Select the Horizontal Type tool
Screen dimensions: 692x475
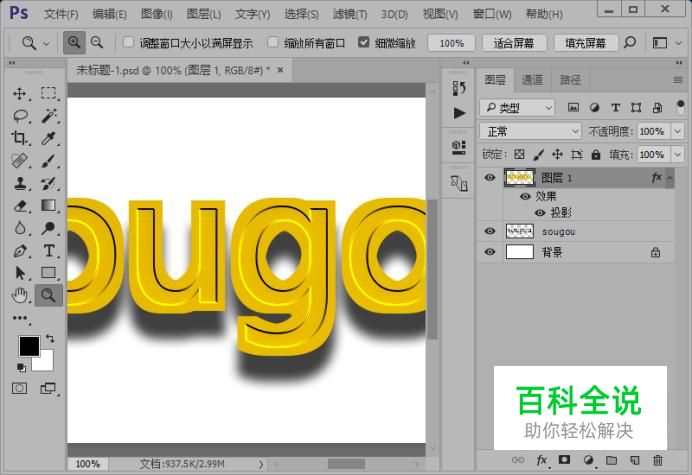49,251
